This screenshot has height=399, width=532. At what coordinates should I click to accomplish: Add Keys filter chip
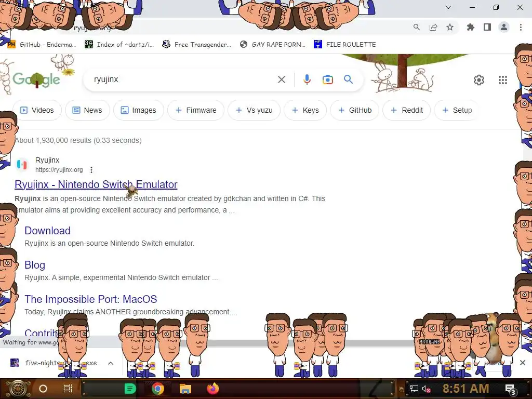tap(305, 110)
